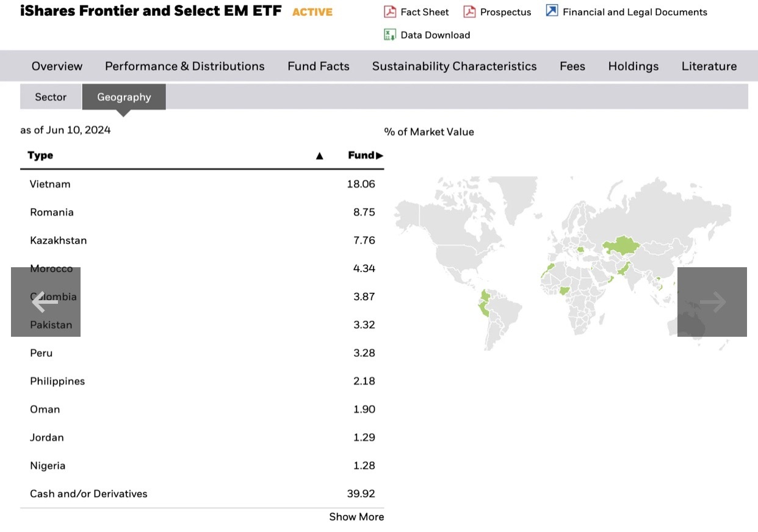Sort by Type using the up triangle
Image resolution: width=758 pixels, height=532 pixels.
pos(319,156)
